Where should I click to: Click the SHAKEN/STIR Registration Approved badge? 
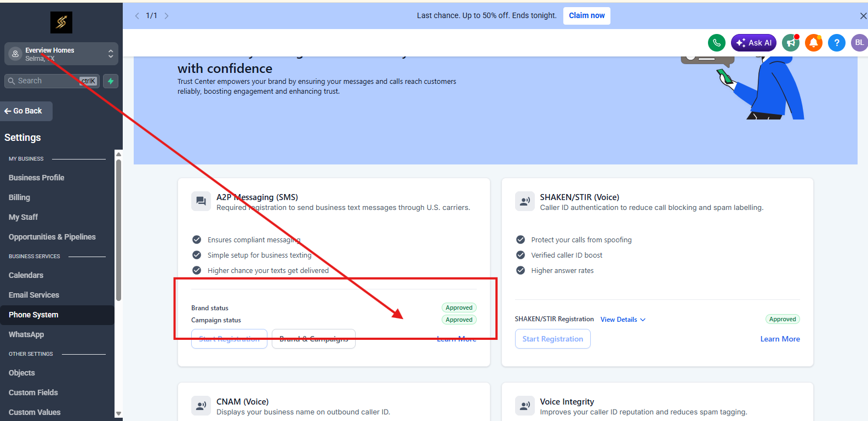(x=783, y=319)
